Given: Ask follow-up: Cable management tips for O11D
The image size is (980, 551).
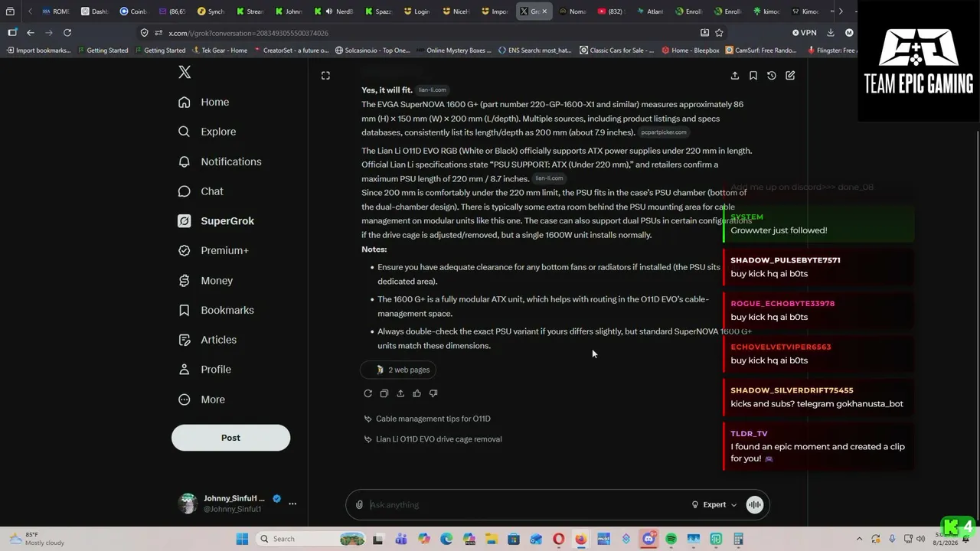Looking at the screenshot, I should point(427,419).
